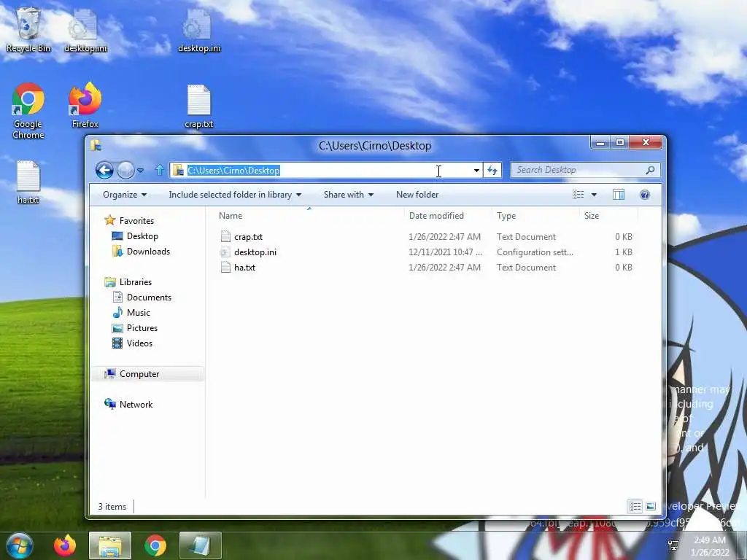Image resolution: width=747 pixels, height=560 pixels.
Task: Close the Explorer window
Action: pyautogui.click(x=646, y=142)
